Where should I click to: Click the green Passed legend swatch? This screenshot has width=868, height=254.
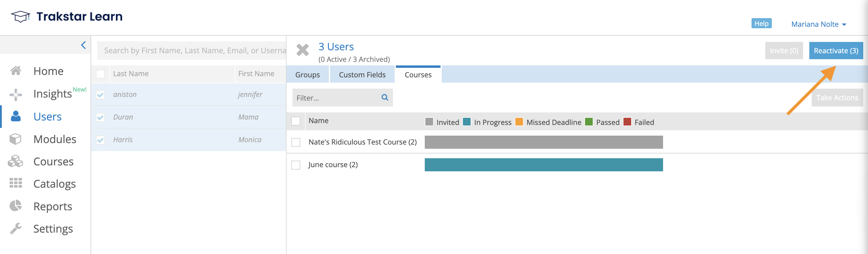589,121
